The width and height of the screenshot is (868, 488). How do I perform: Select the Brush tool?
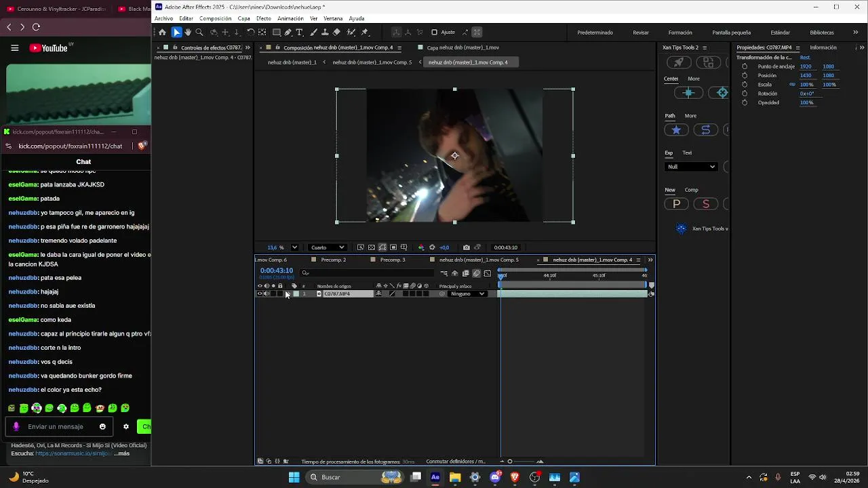[314, 32]
